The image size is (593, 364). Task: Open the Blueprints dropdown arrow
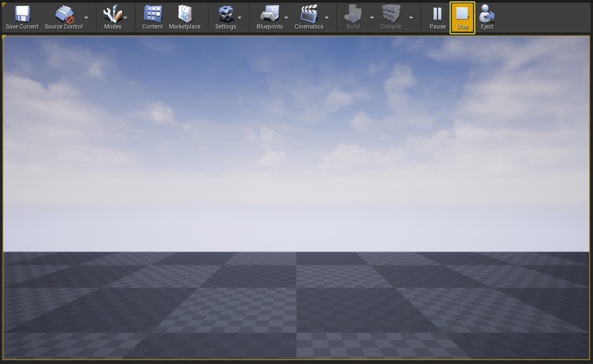[286, 18]
